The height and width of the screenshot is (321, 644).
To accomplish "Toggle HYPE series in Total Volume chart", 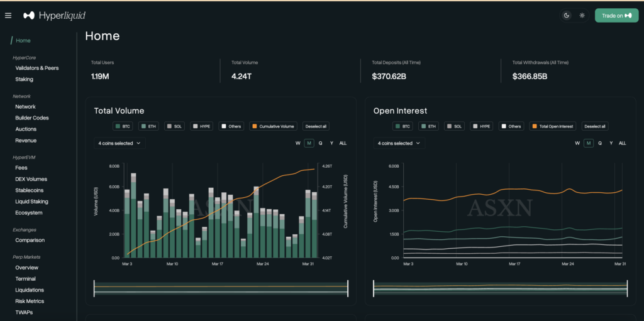I will click(x=202, y=126).
